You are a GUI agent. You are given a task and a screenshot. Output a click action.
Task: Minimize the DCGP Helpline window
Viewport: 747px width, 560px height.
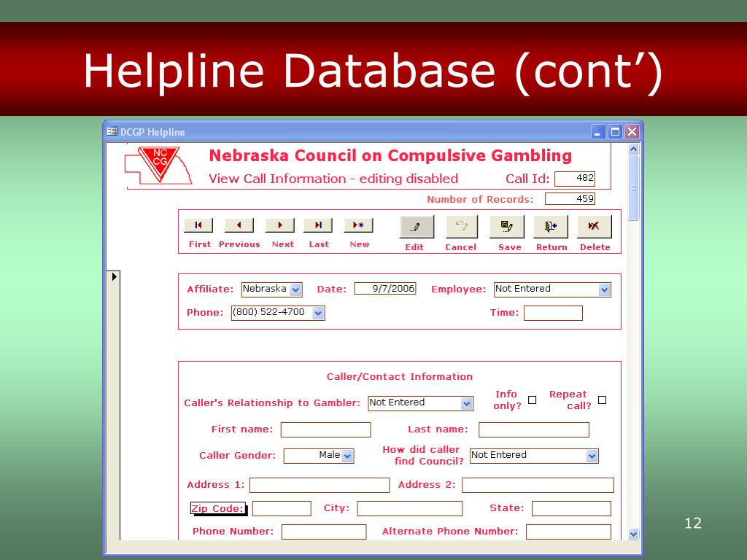pyautogui.click(x=598, y=131)
